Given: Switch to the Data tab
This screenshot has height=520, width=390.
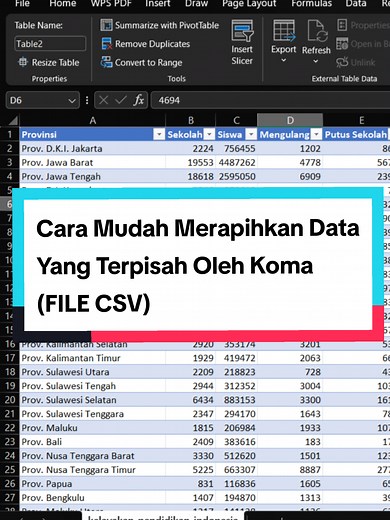Looking at the screenshot, I should tap(356, 4).
